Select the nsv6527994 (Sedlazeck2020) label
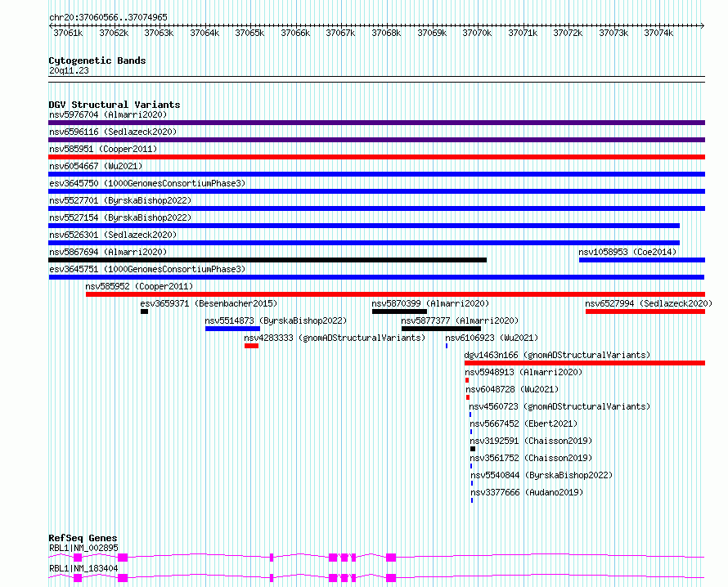Image resolution: width=728 pixels, height=587 pixels. [649, 303]
